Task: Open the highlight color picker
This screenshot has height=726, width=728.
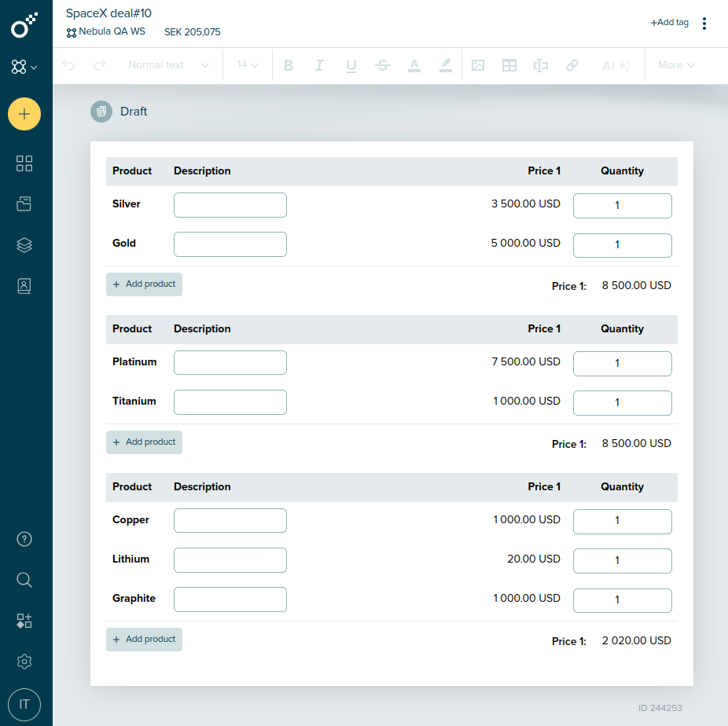Action: [x=446, y=65]
